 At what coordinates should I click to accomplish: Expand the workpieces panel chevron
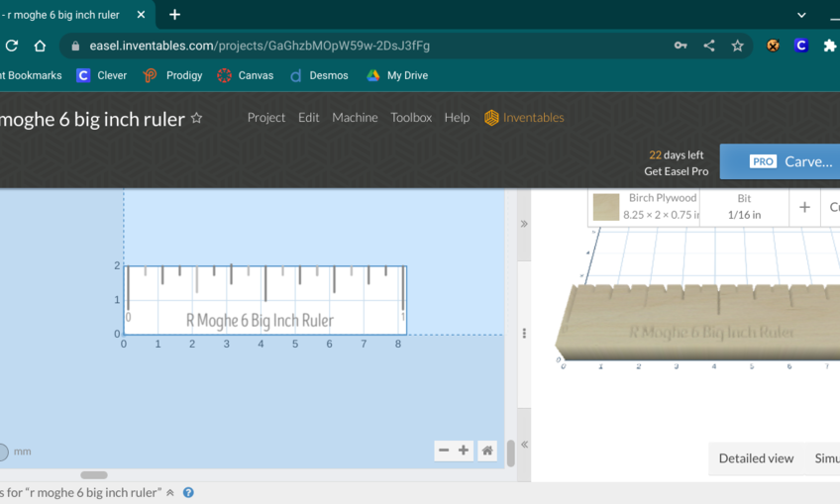(x=170, y=492)
